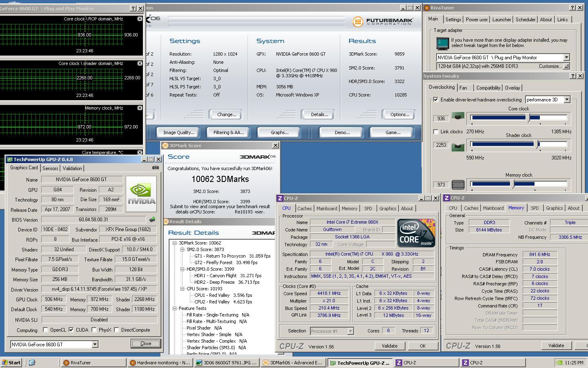Click the GPU-Z screenshot camera icon
Screen dimensions: 588x368
(155, 168)
